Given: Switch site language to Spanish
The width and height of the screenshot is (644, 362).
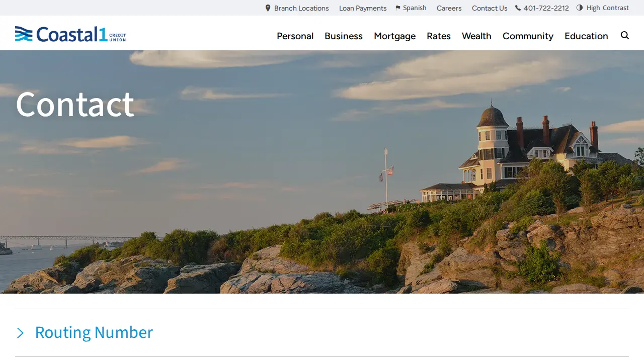Looking at the screenshot, I should pyautogui.click(x=415, y=8).
